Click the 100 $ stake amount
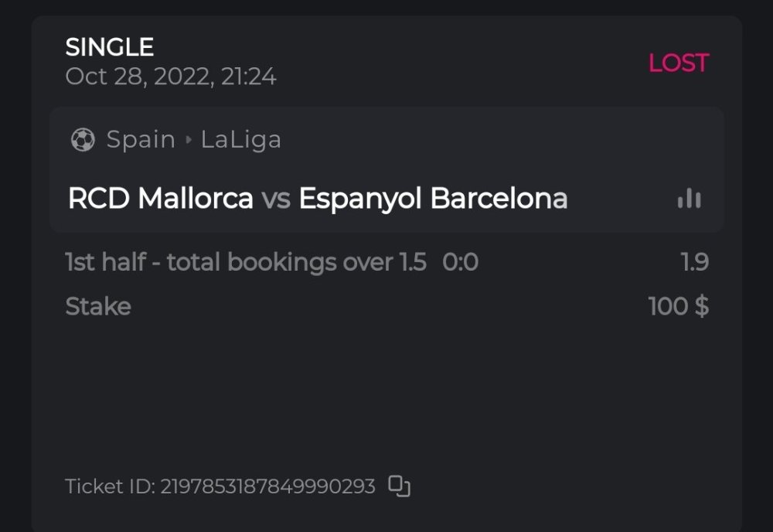Image resolution: width=773 pixels, height=532 pixels. coord(678,306)
